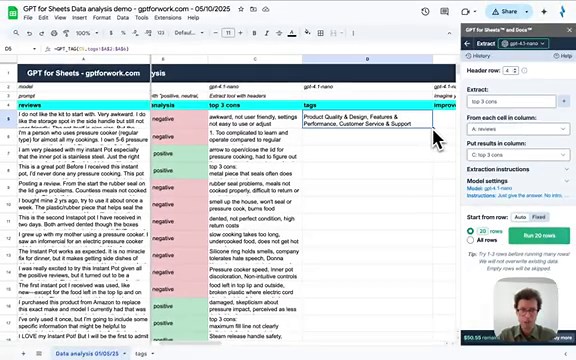This screenshot has height=360, width=576.
Task: Print the spreadsheet
Action: pos(54,33)
